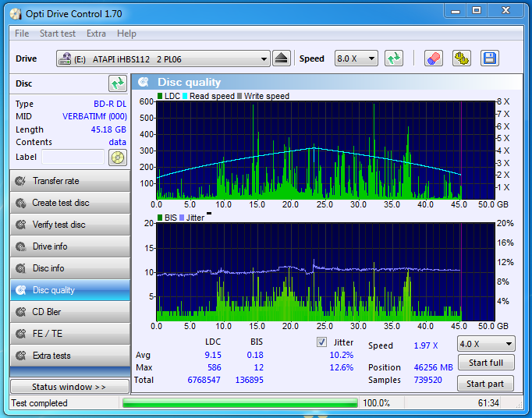
Task: Click the elapsed time 61:34
Action: pos(488,403)
